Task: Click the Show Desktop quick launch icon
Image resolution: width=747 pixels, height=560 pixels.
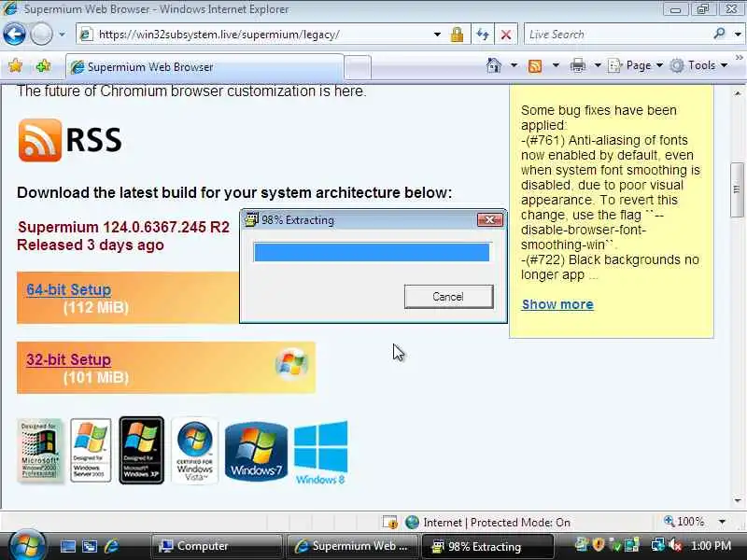Action: coord(67,546)
